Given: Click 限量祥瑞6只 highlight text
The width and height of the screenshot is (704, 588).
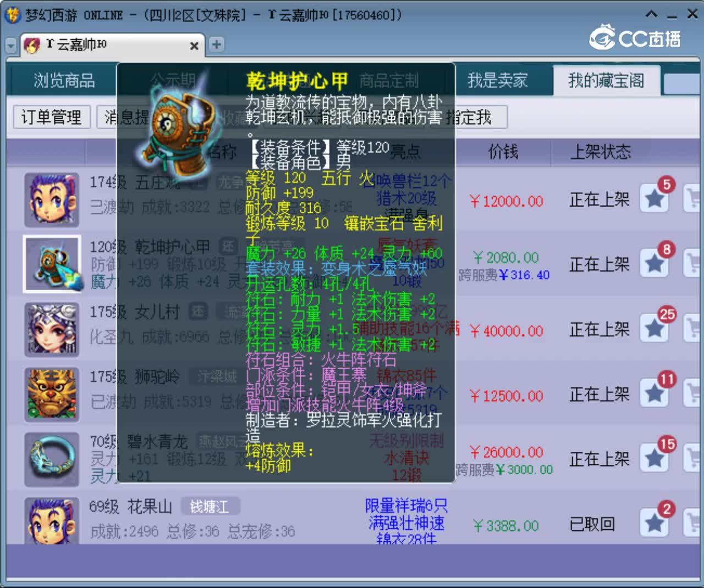Looking at the screenshot, I should (x=406, y=506).
